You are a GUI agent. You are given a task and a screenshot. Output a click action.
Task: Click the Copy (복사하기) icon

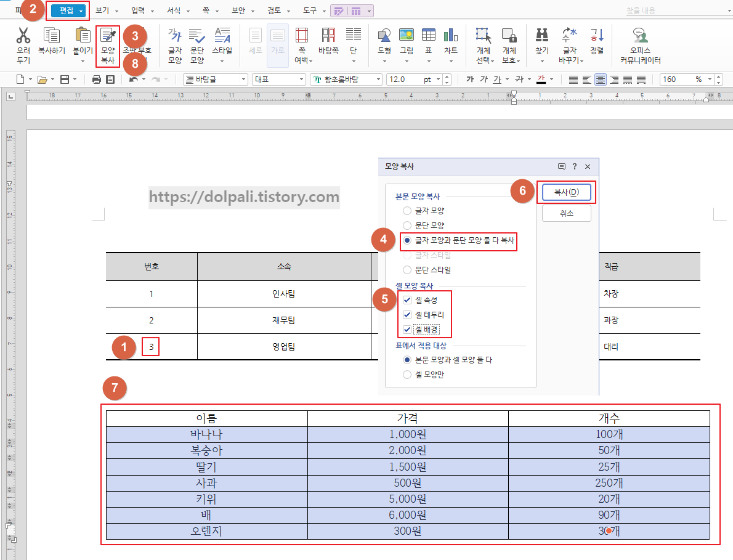51,36
